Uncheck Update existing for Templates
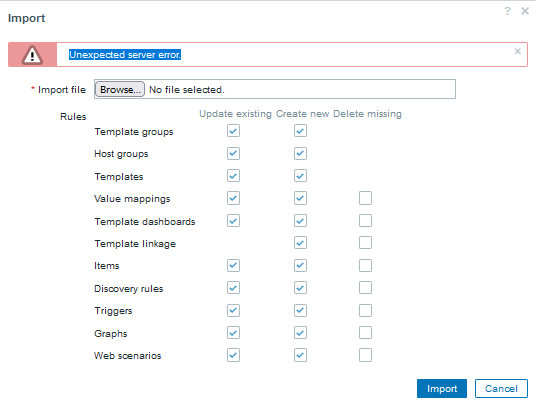This screenshot has height=403, width=536. [x=233, y=176]
